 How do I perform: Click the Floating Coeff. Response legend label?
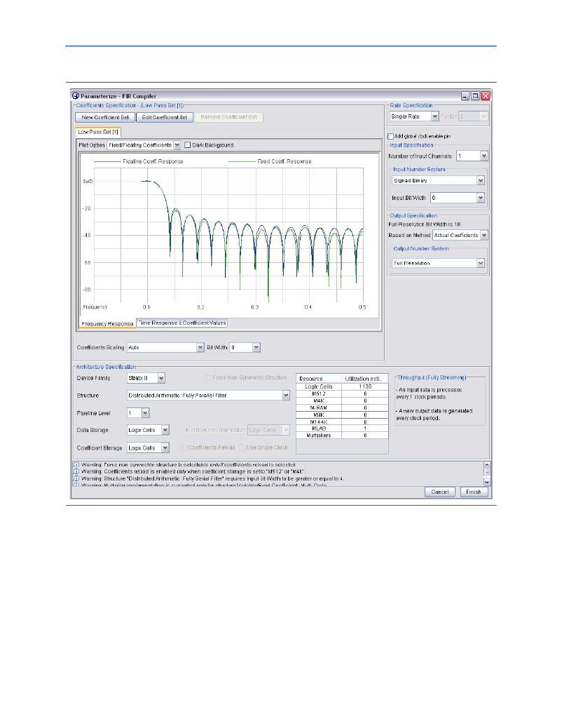(x=153, y=161)
